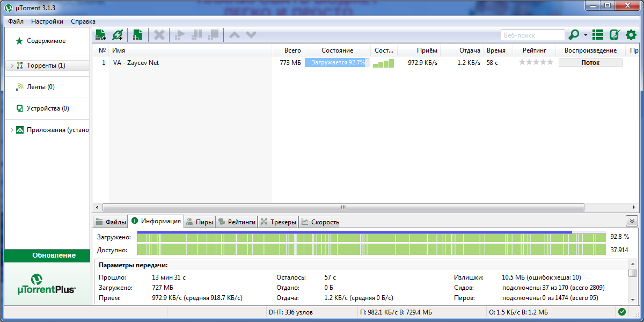
Task: Click the Веб-поиск search field
Action: point(532,35)
